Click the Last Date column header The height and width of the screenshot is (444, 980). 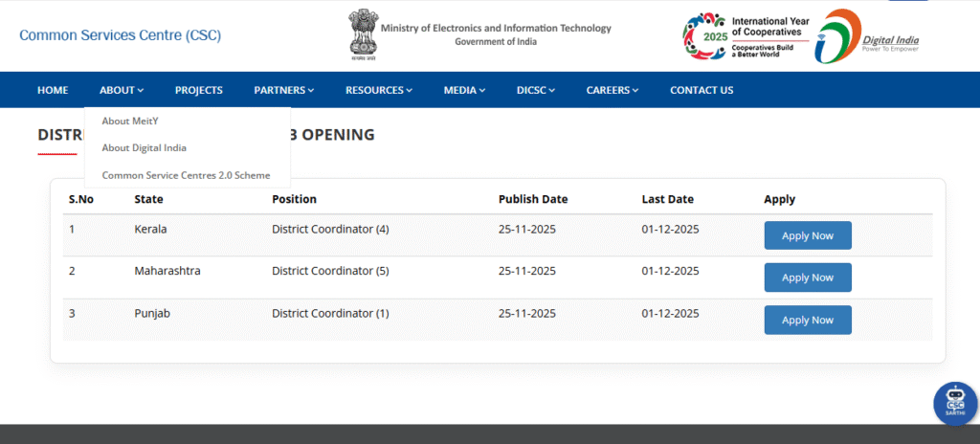pos(667,199)
